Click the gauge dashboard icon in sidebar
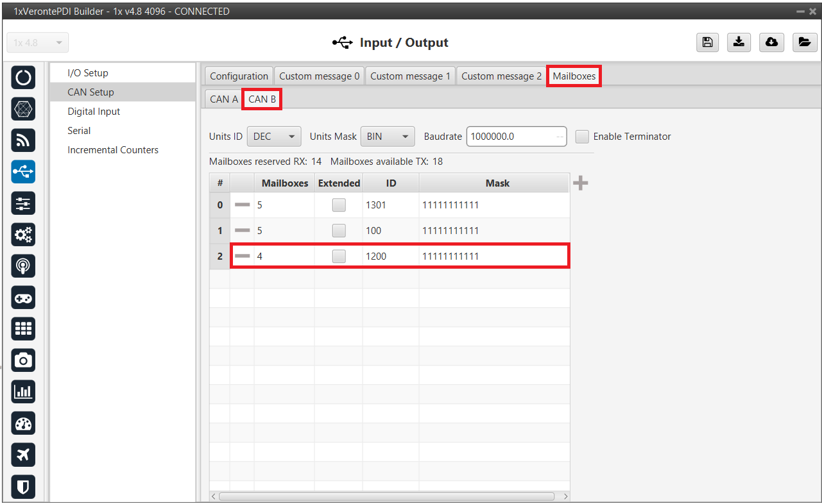The height and width of the screenshot is (504, 822). (23, 423)
